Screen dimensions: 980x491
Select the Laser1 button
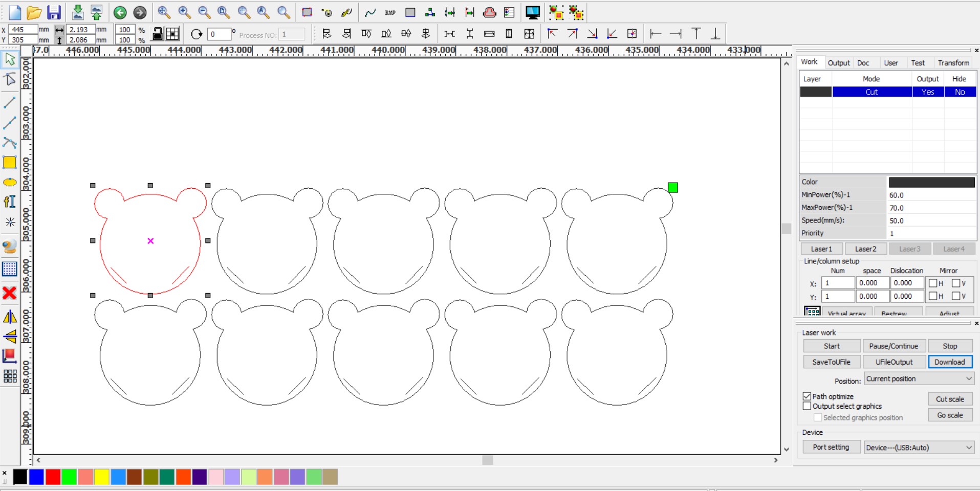pyautogui.click(x=821, y=249)
